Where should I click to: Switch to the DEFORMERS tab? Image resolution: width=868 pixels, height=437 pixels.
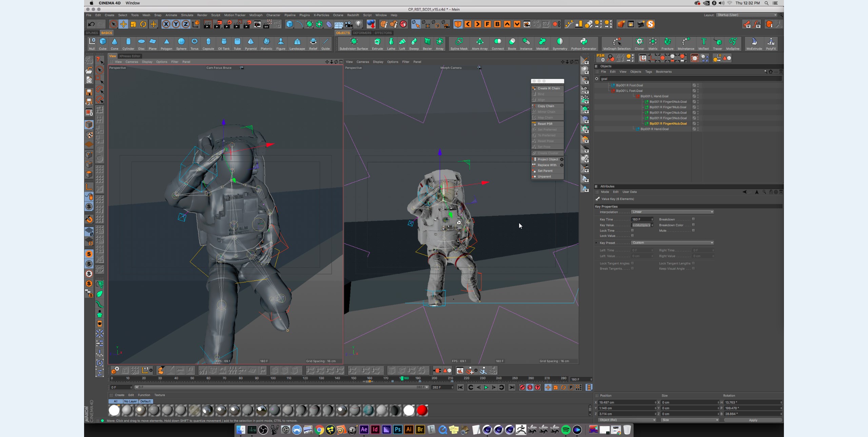(x=362, y=33)
